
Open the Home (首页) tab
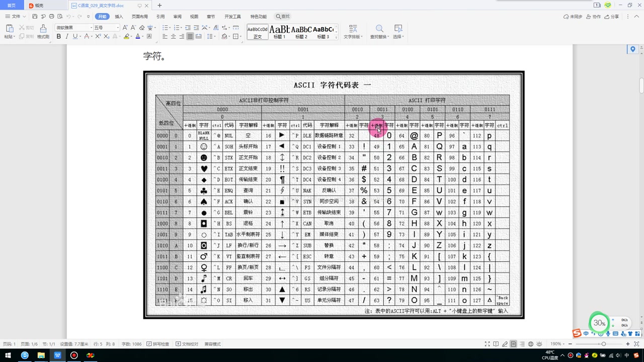(12, 6)
